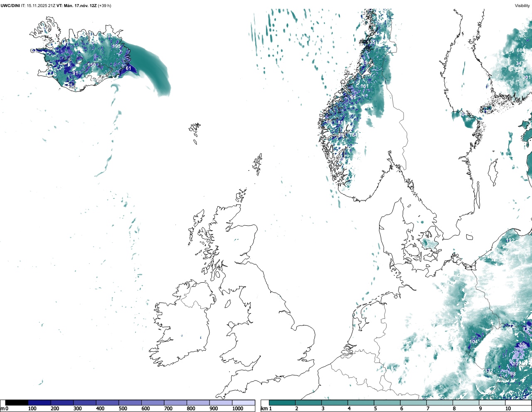The width and height of the screenshot is (532, 412).
Task: Click the 300–400 m legend swatch
Action: (x=85, y=403)
